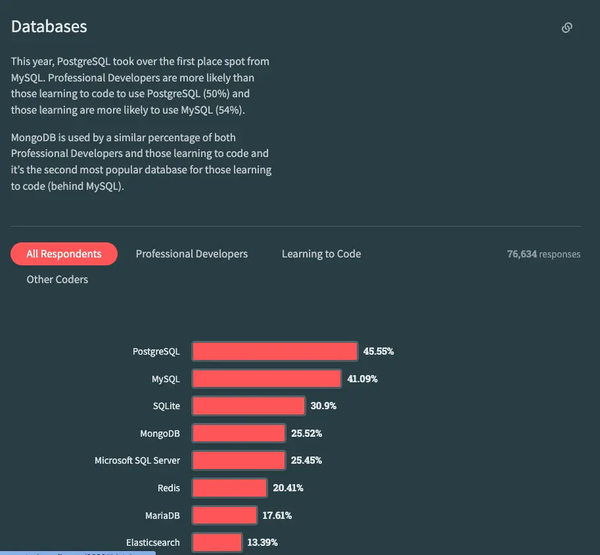Click the Microsoft SQL Server axis label
Image resolution: width=600 pixels, height=555 pixels.
click(137, 460)
